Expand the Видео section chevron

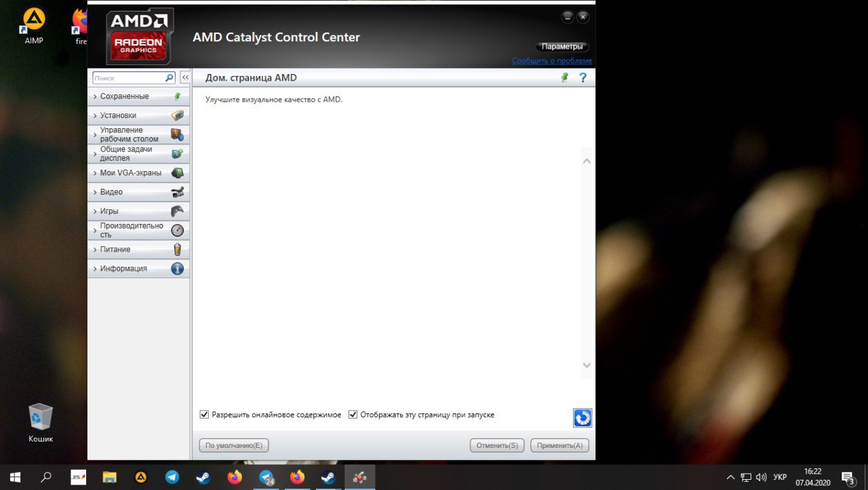click(95, 192)
